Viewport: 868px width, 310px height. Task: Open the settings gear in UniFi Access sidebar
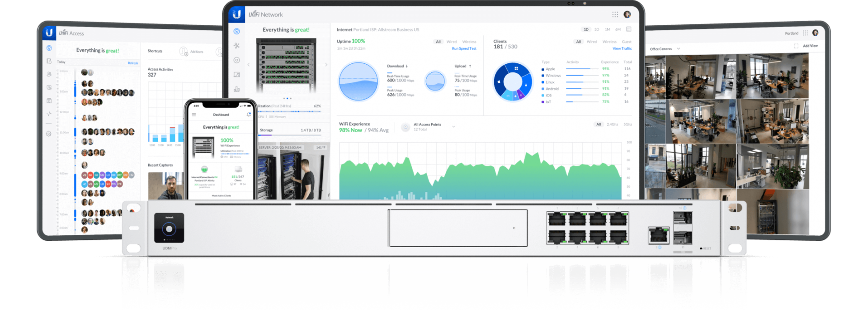(49, 134)
